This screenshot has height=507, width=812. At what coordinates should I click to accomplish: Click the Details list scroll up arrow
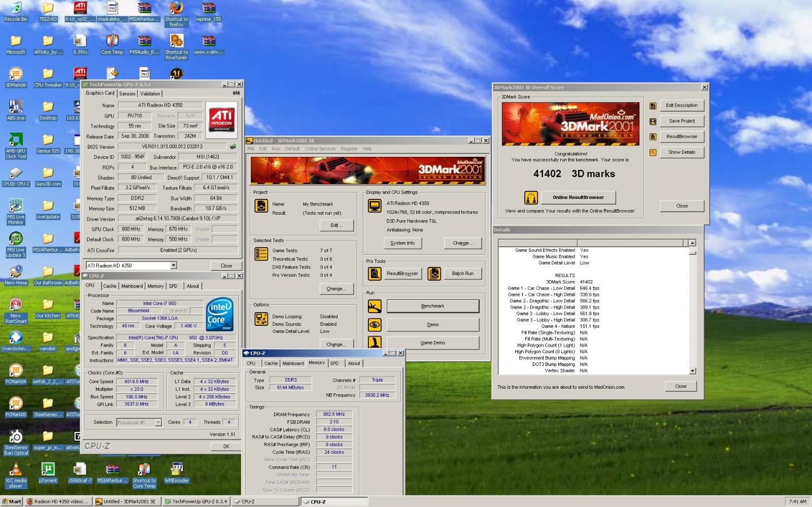click(693, 243)
